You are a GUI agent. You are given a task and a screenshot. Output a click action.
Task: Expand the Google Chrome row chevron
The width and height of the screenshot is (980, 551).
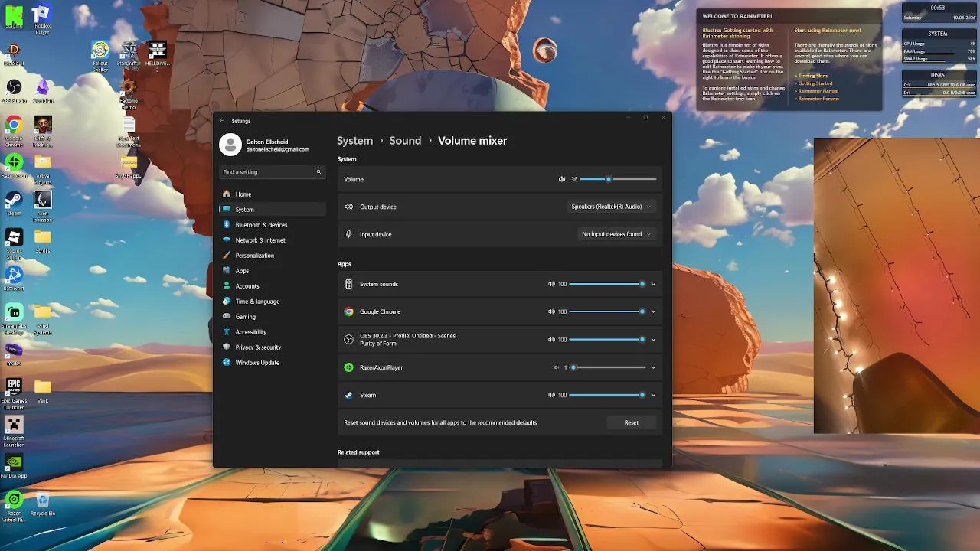(653, 311)
